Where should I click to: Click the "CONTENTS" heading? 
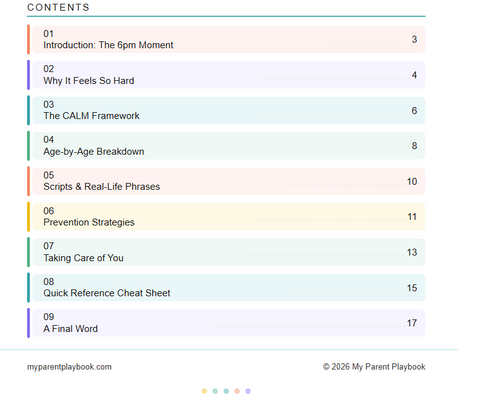(x=58, y=7)
